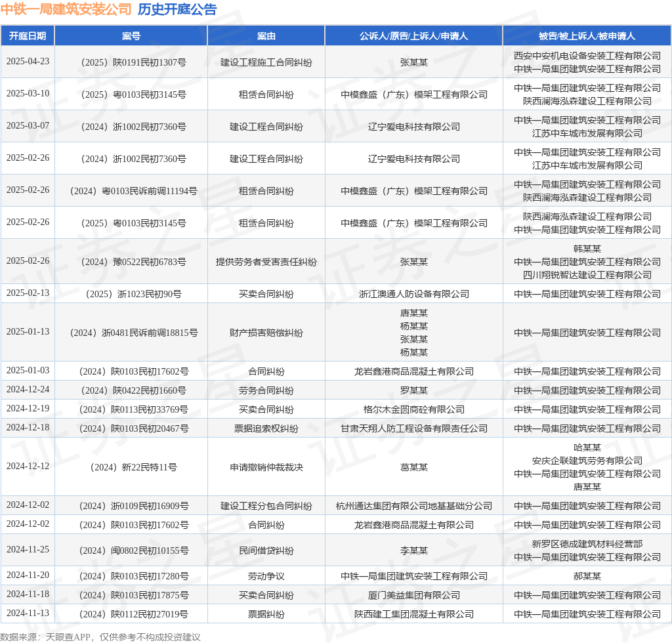
Task: Click cause 劳动争议
Action: (x=266, y=576)
